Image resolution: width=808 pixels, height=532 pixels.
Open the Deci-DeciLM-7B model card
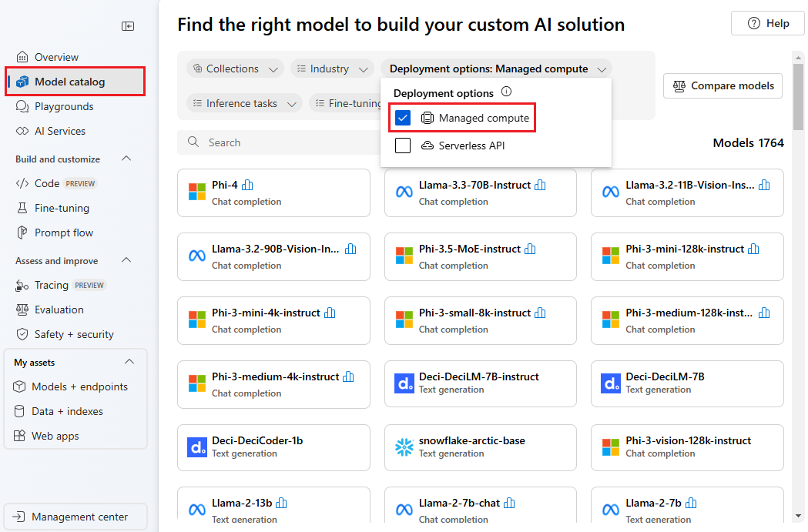point(687,384)
